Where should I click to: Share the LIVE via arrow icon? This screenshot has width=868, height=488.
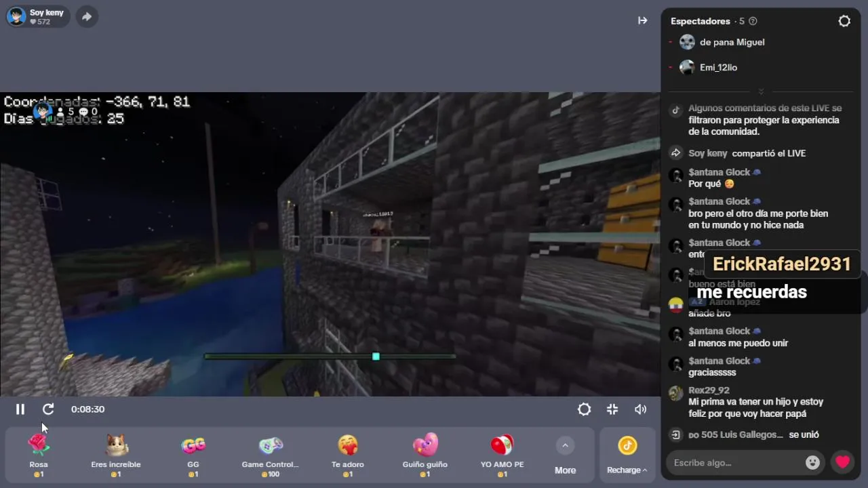tap(87, 17)
